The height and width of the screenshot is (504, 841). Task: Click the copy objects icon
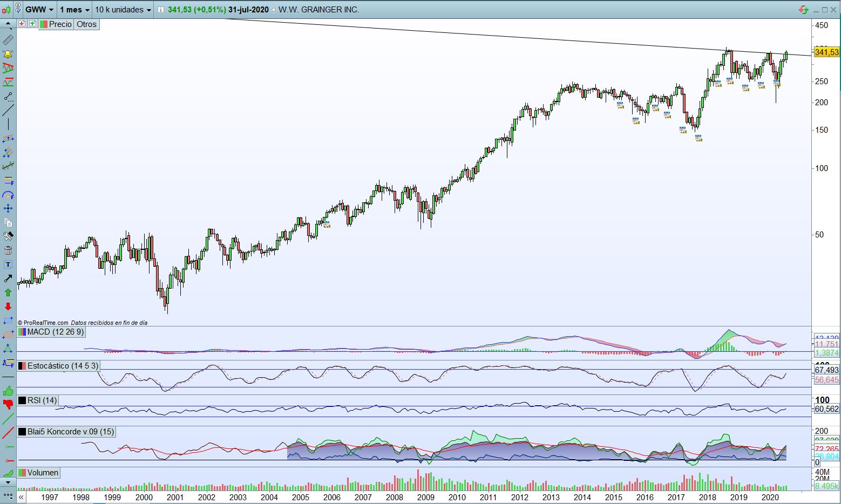tap(8, 222)
